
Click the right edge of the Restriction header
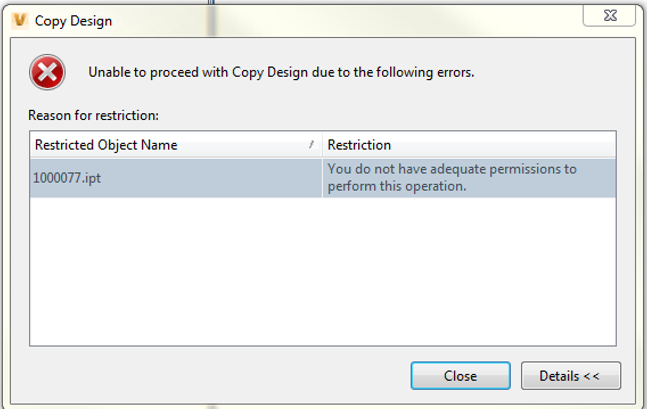(614, 145)
